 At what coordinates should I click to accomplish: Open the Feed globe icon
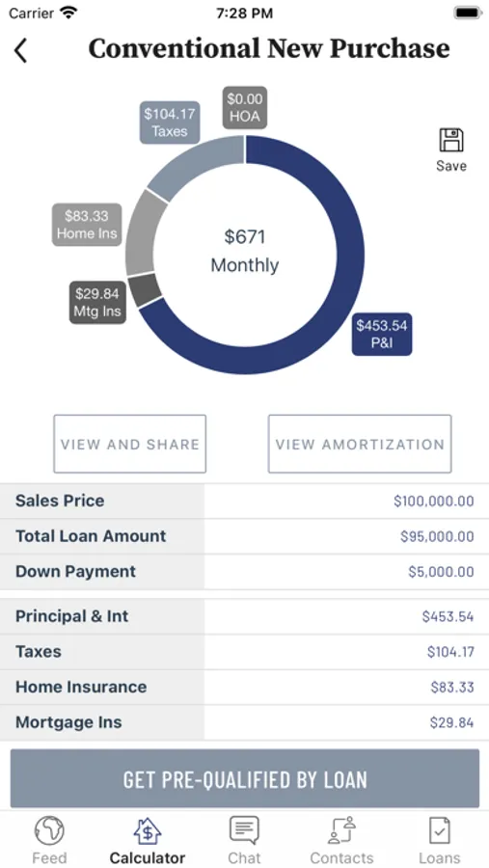coord(49,831)
